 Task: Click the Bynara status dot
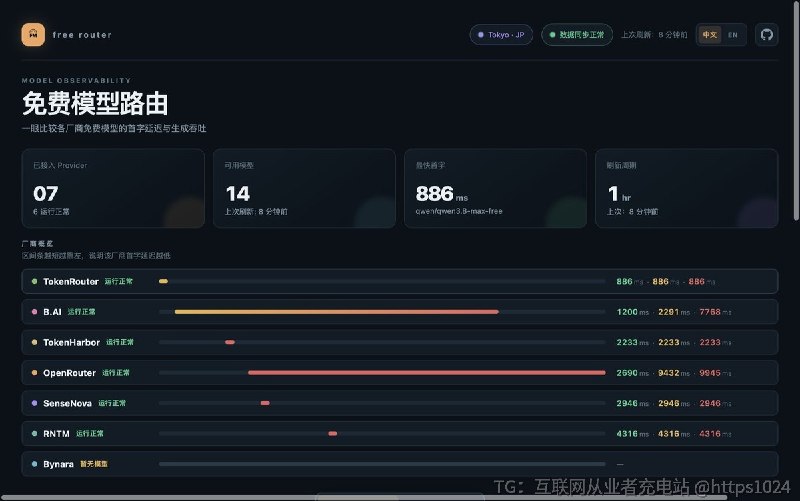click(34, 464)
